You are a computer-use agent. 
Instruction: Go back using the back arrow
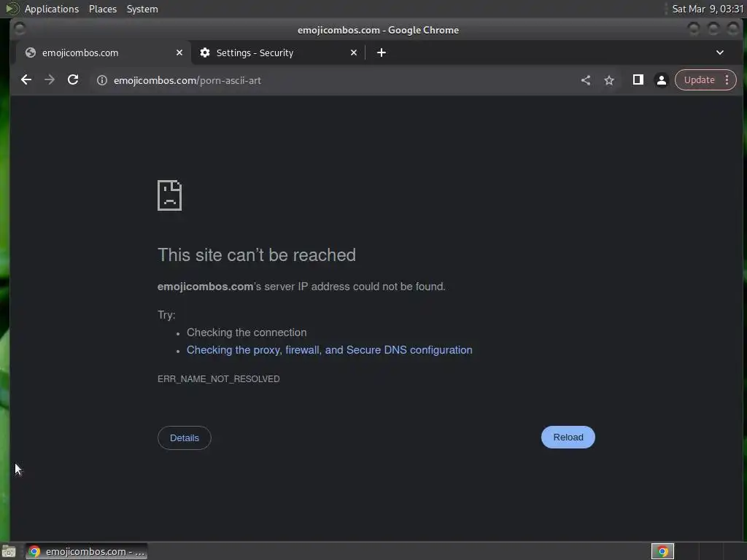pyautogui.click(x=26, y=80)
